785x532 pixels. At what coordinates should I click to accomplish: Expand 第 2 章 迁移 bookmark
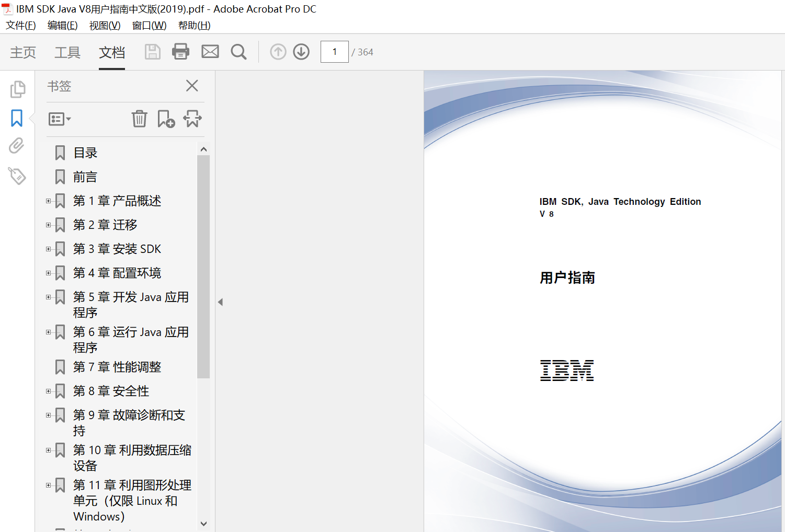pos(49,225)
